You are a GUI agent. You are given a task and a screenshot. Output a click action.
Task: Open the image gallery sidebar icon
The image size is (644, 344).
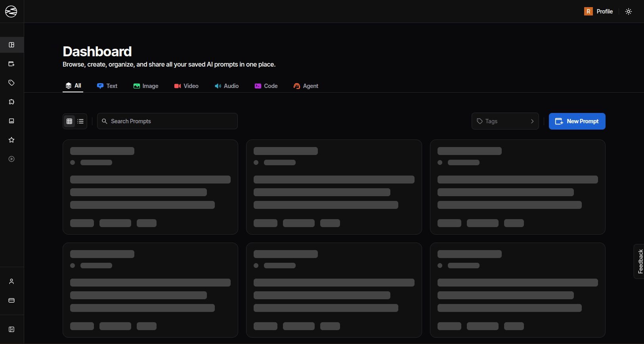pyautogui.click(x=11, y=121)
